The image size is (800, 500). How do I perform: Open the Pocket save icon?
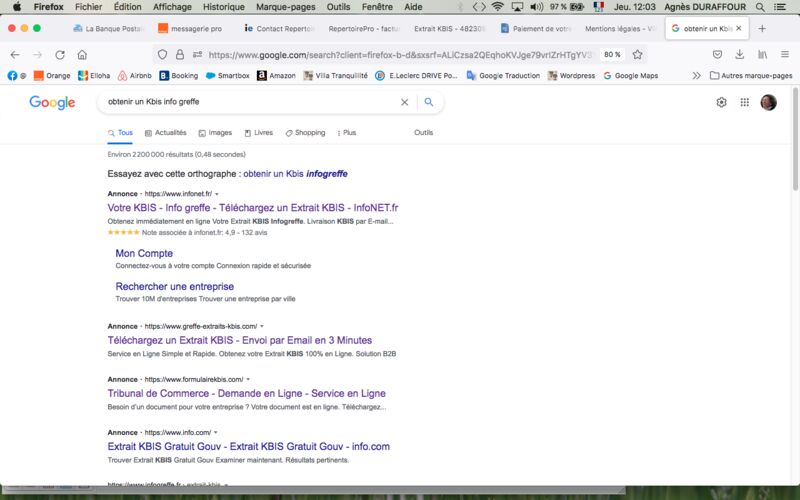click(x=717, y=55)
